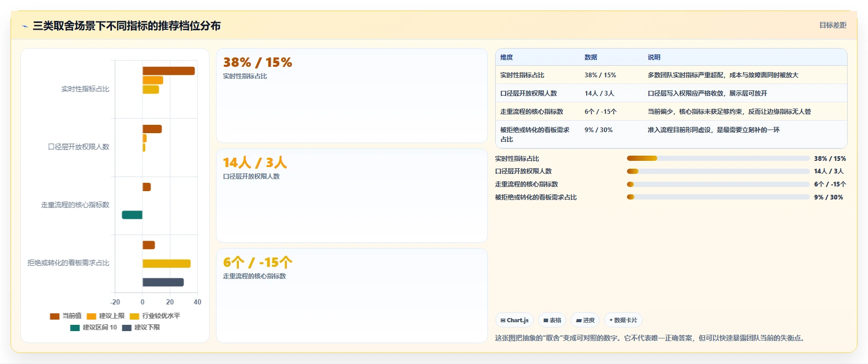Click the footer note starting 这张图把抽象的
The image size is (868, 364).
[652, 338]
